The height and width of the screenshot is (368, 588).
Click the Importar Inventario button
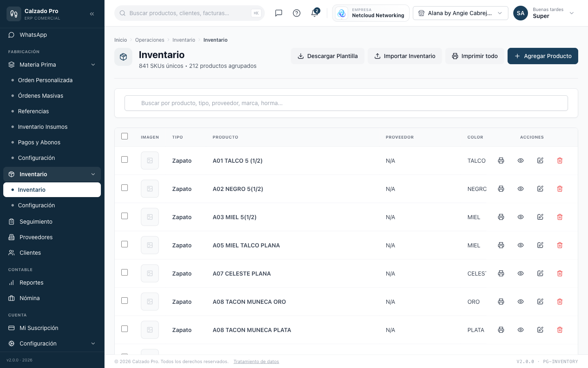(x=405, y=56)
